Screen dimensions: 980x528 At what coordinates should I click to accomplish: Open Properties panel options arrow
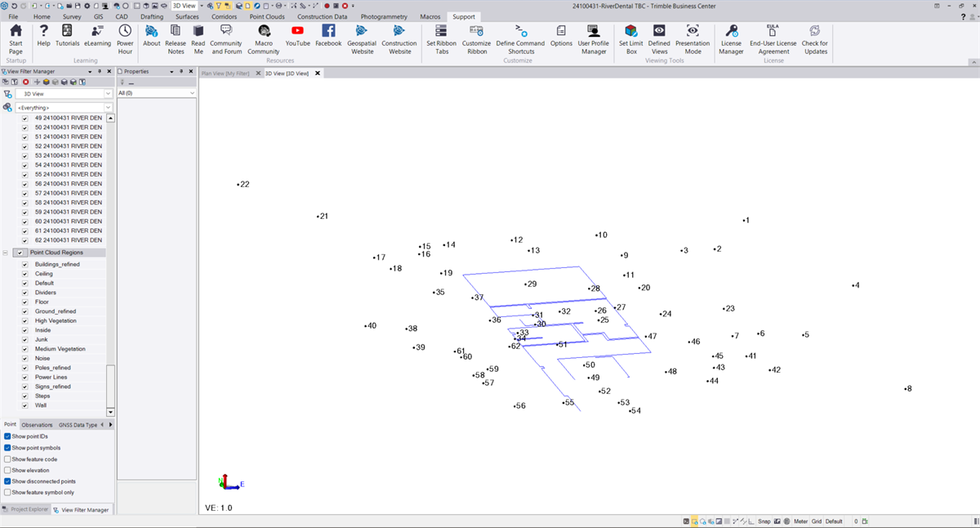[x=172, y=72]
